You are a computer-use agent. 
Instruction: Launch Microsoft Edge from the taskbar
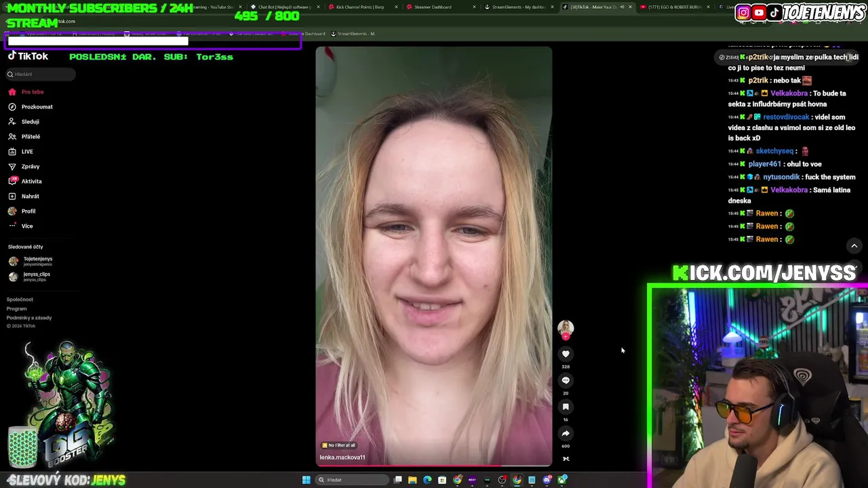tap(427, 480)
